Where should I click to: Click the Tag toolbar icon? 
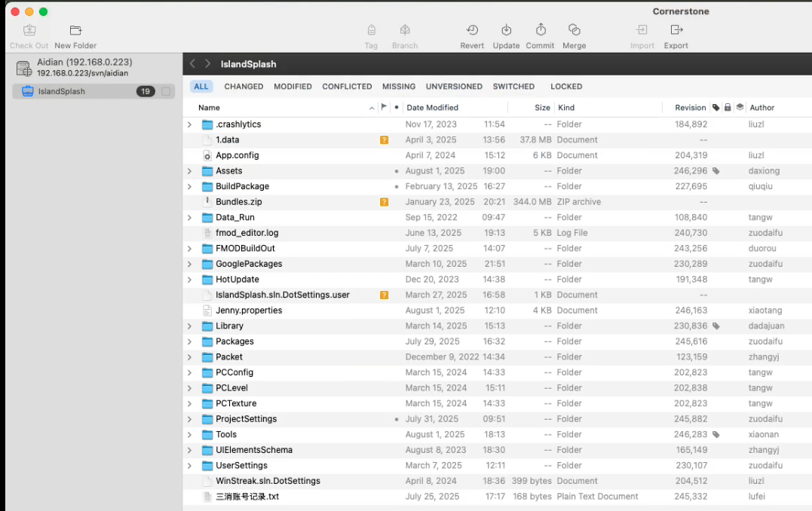click(x=371, y=30)
